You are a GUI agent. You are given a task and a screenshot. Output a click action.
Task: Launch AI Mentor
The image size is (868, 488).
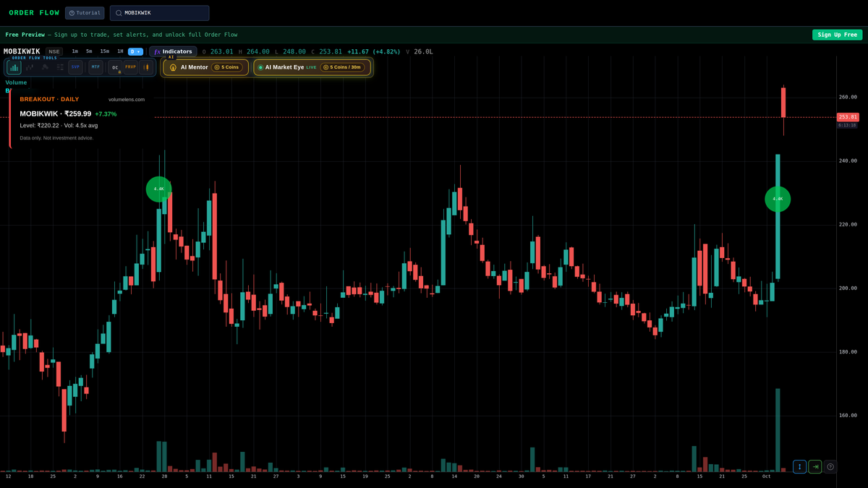coord(205,67)
